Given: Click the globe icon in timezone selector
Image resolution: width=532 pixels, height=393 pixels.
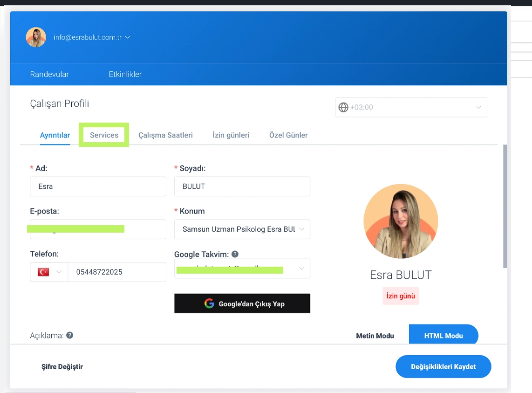Looking at the screenshot, I should 343,107.
